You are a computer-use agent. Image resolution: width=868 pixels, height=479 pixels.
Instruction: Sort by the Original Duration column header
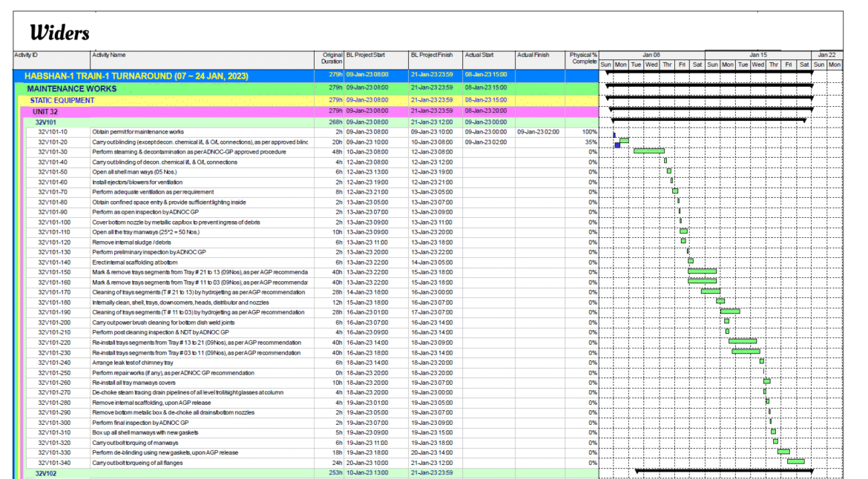[332, 59]
